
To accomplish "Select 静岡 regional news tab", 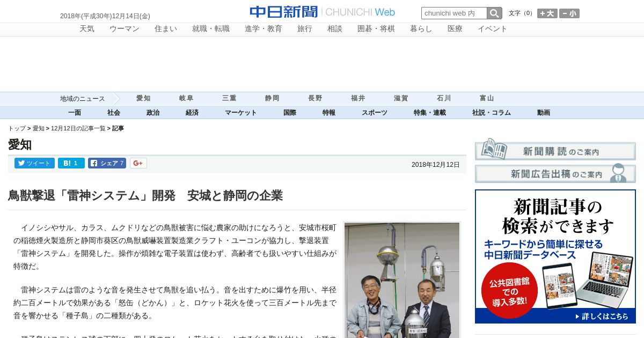I will coord(272,98).
